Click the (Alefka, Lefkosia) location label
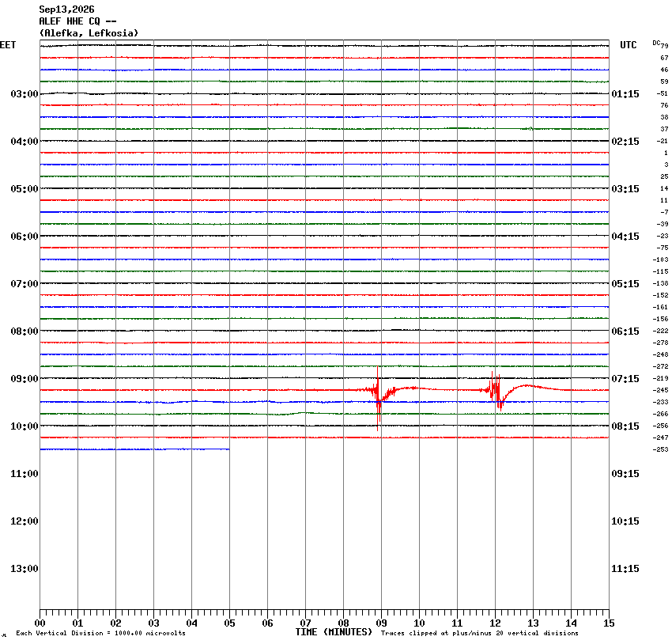The height and width of the screenshot is (644, 672). click(x=89, y=33)
